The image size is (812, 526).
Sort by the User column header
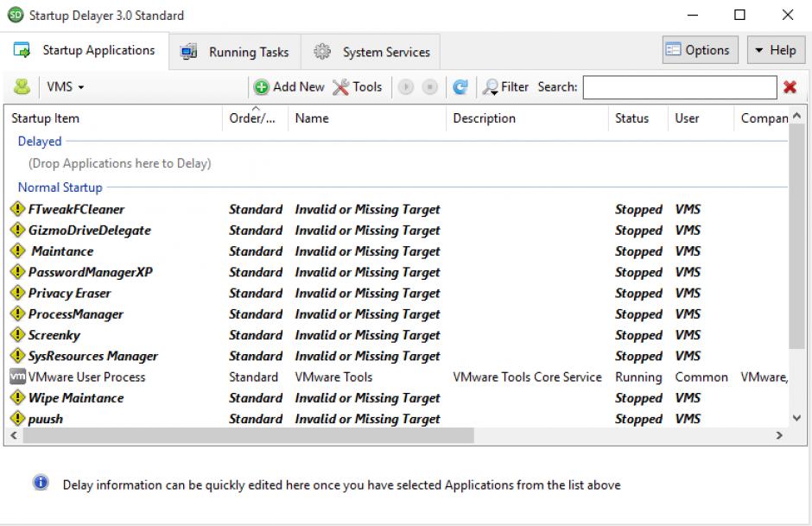(x=701, y=118)
